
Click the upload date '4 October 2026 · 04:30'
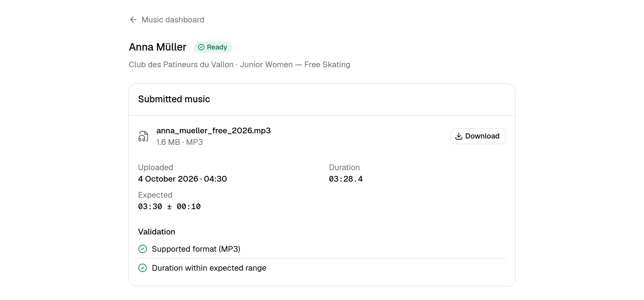click(182, 179)
